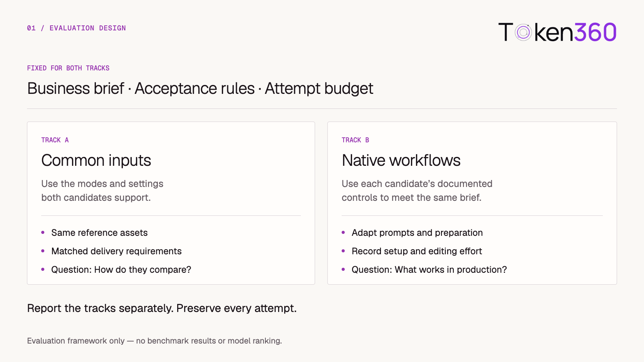Click 'Report the tracks separately. Preserve every attempt.'
This screenshot has height=362, width=644.
coord(162,308)
